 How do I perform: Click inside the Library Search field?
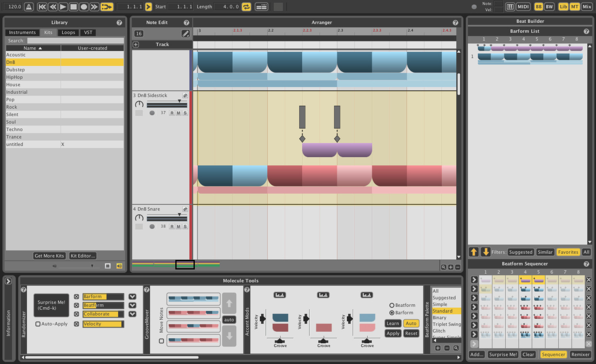[75, 40]
